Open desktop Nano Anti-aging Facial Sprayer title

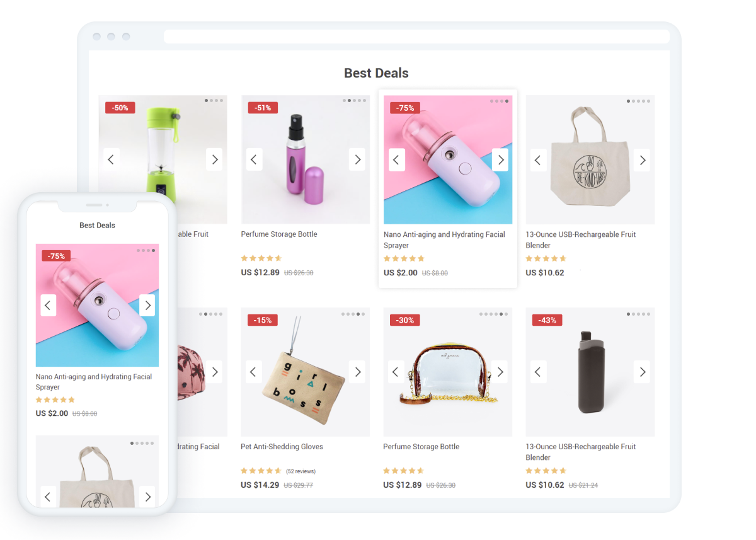click(444, 239)
